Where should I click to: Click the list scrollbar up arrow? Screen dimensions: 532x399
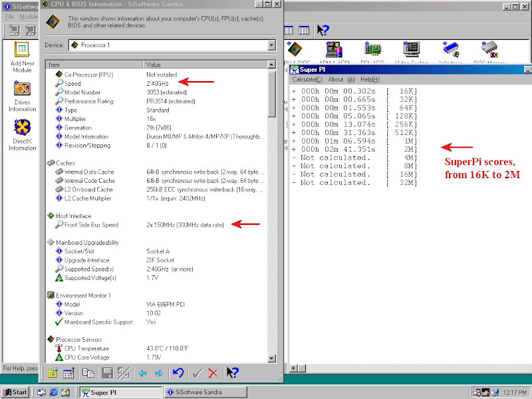pyautogui.click(x=271, y=65)
